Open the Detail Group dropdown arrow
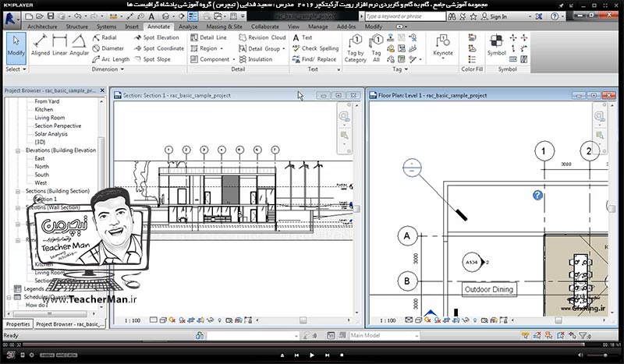Image resolution: width=624 pixels, height=364 pixels. point(284,48)
